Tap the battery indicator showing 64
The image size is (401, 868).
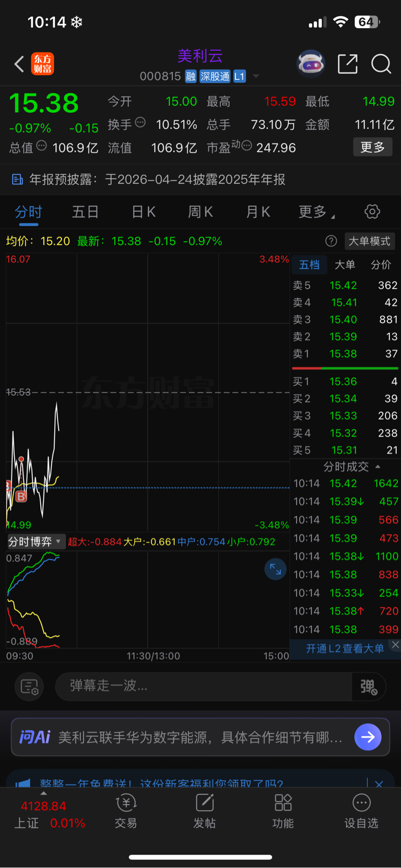367,22
